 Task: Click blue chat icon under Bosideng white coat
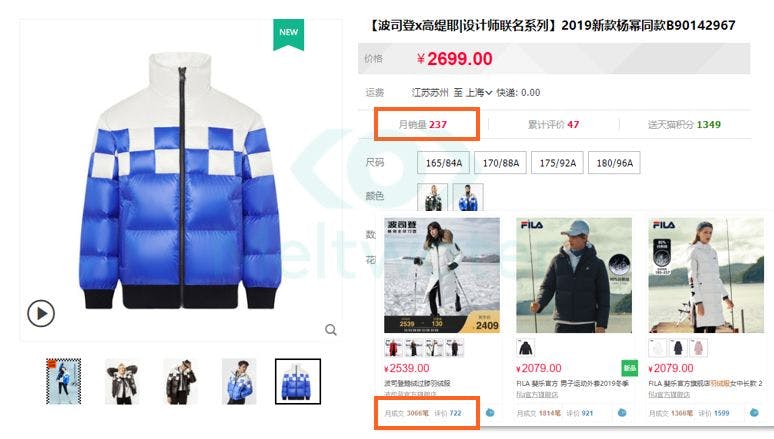(x=490, y=412)
